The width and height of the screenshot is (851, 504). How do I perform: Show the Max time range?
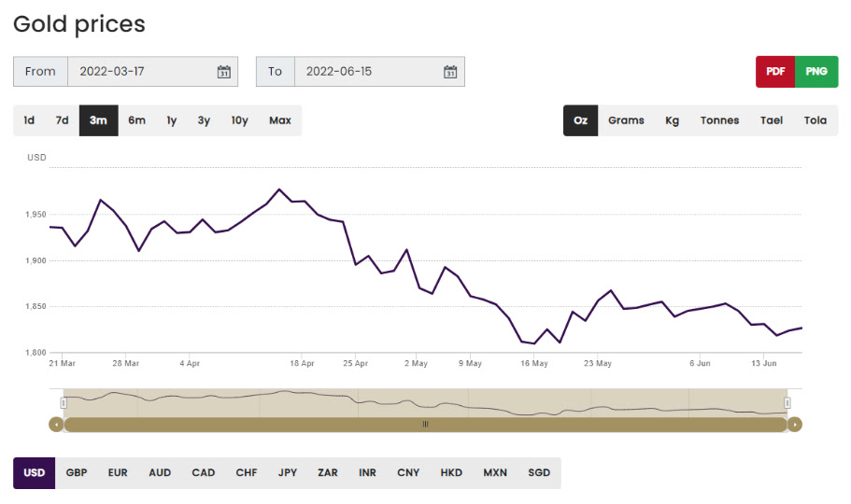point(279,120)
